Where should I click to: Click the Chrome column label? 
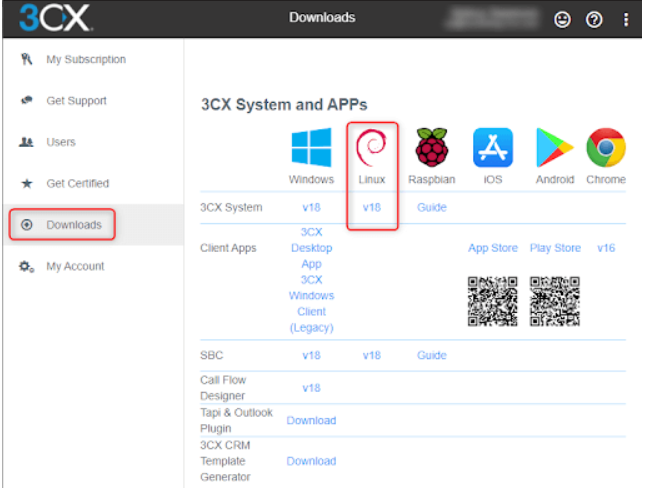tap(606, 180)
